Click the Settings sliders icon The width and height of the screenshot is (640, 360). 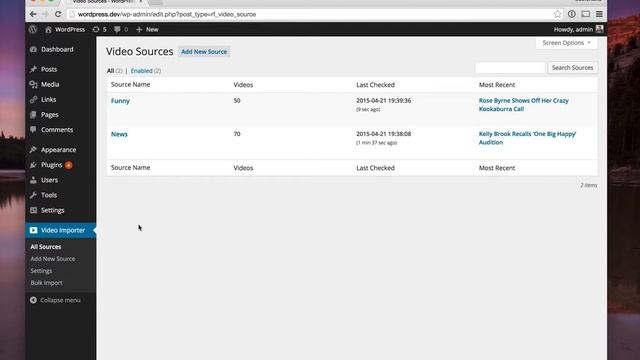(x=33, y=210)
